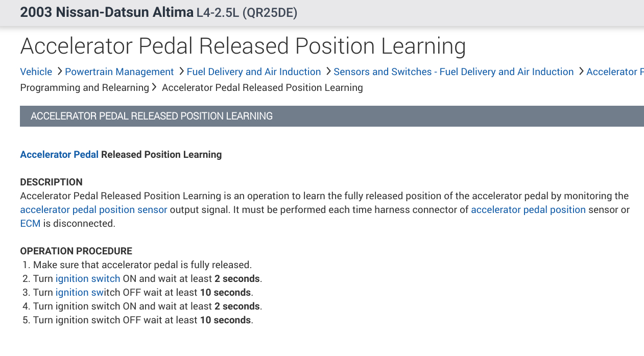This screenshot has height=356, width=644.
Task: Navigate to Sensors and Switches breadcrumb link
Action: [x=454, y=72]
